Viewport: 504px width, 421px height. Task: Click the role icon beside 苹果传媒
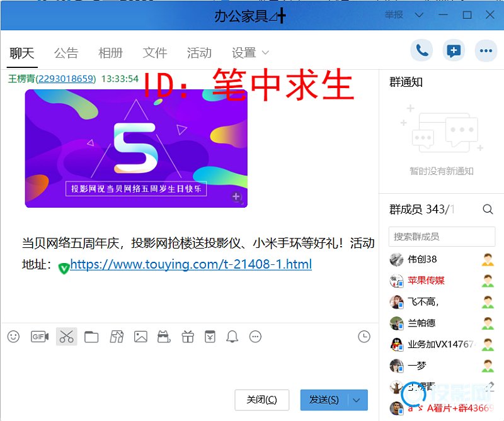click(x=488, y=281)
